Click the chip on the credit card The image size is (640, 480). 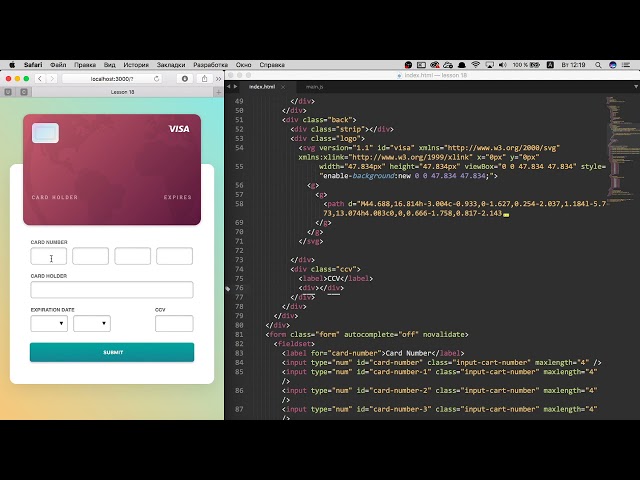(45, 133)
